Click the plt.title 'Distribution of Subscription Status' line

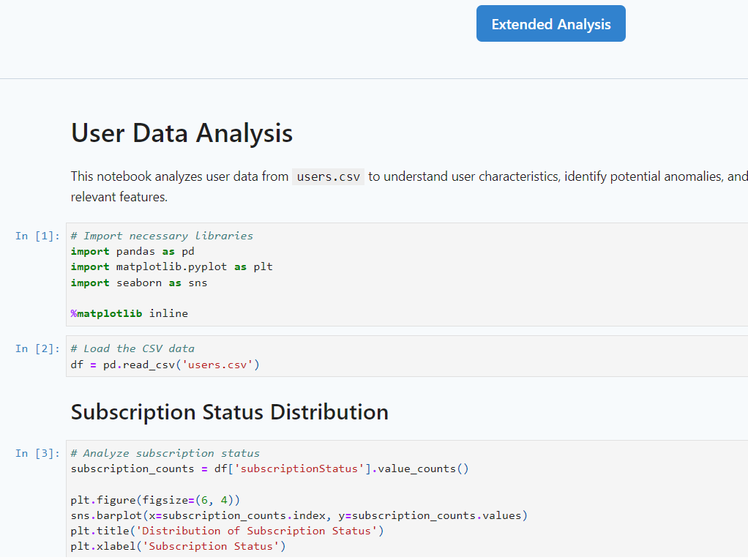tap(227, 531)
